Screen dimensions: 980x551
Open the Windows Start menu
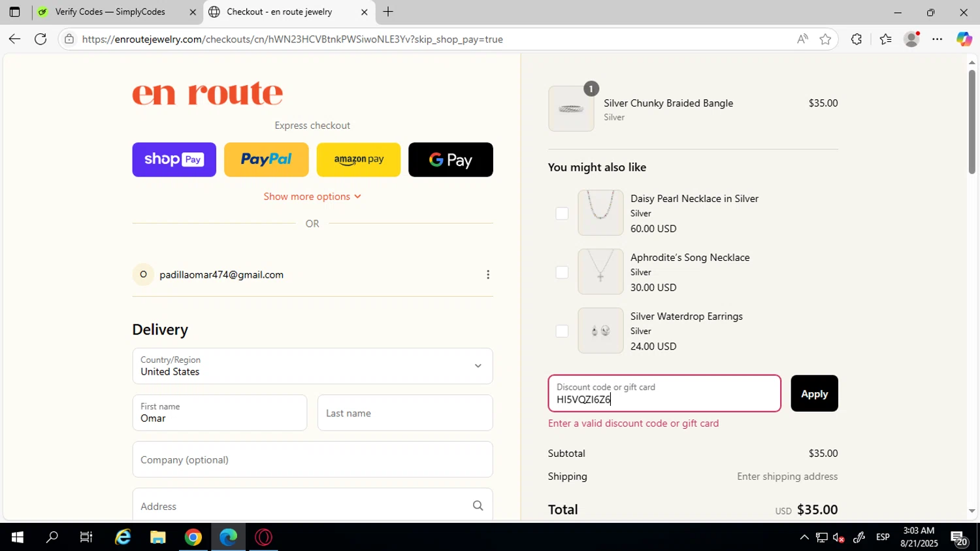(x=17, y=537)
